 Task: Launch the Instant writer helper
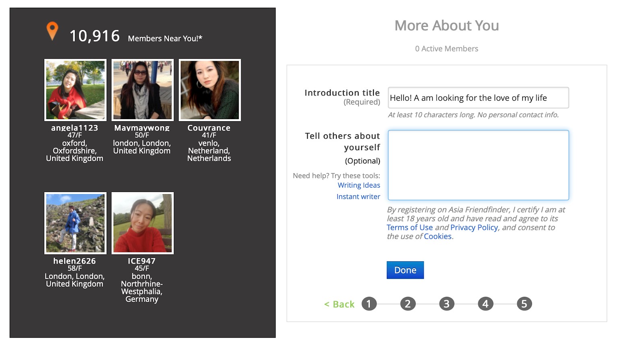(358, 196)
